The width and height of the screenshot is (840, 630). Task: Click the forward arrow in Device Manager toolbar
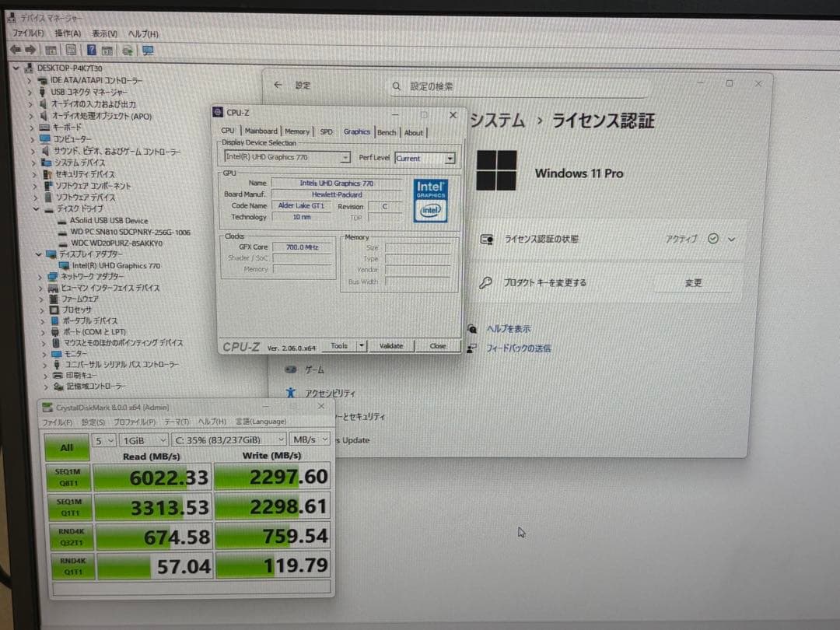coord(30,49)
